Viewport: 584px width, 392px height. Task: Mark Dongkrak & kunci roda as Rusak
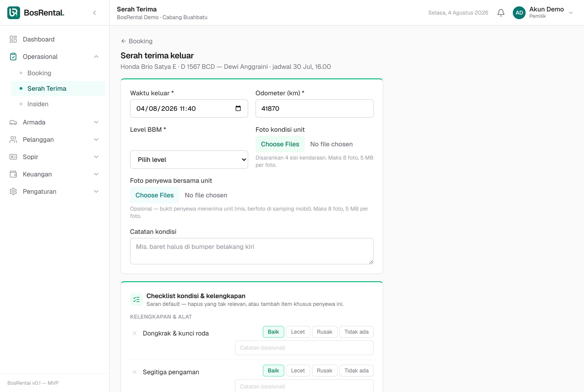pyautogui.click(x=325, y=332)
